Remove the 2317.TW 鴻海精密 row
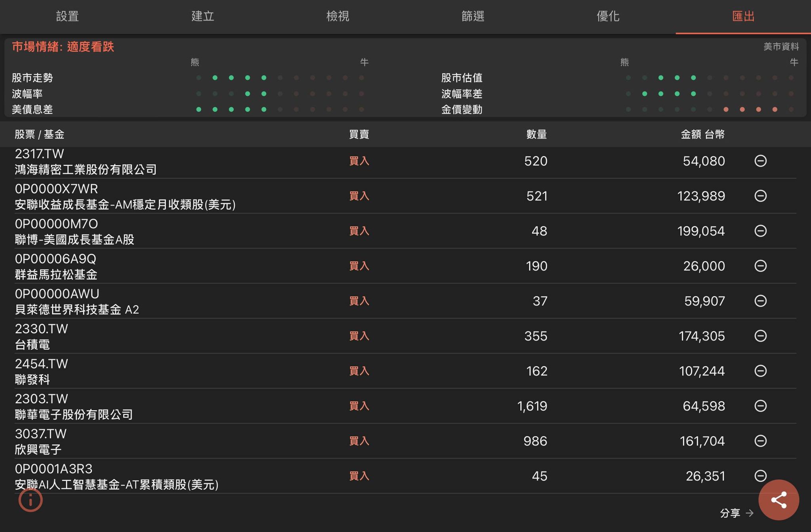 (x=760, y=161)
